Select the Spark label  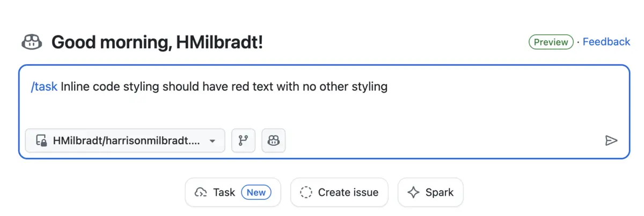click(440, 192)
